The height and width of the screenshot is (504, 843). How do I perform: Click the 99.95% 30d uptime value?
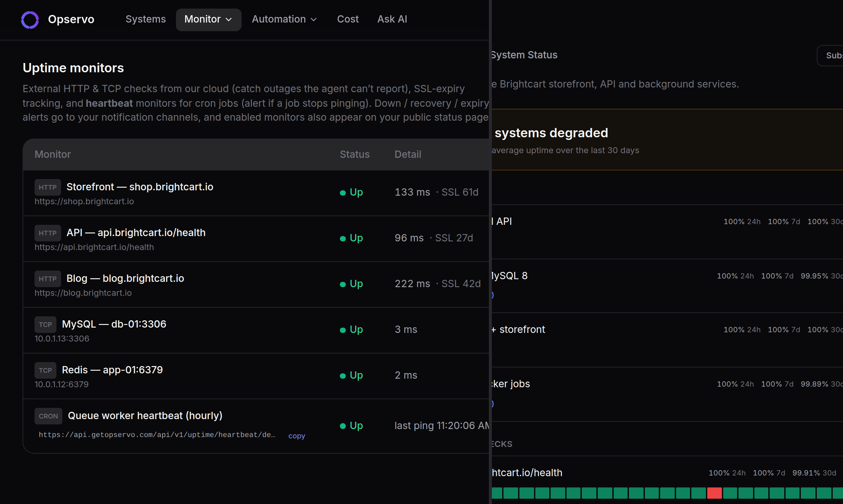click(821, 276)
